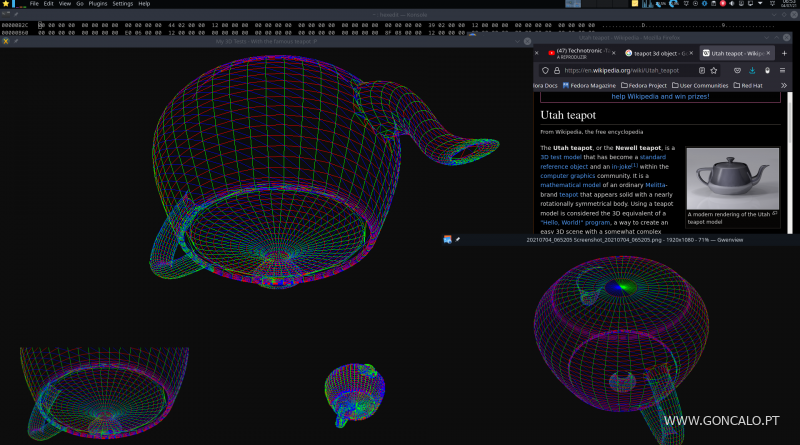This screenshot has height=445, width=800.
Task: Click the Utah teapot rendering thumbnail
Action: pyautogui.click(x=731, y=179)
